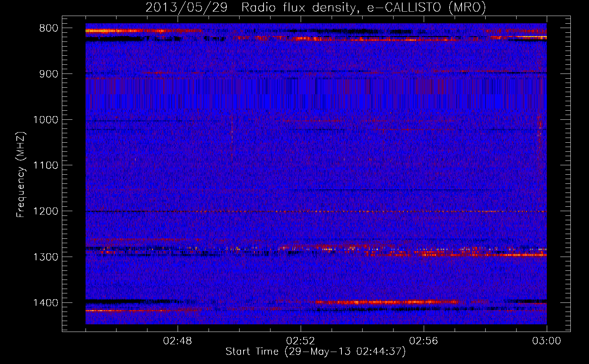Screen dimensions: 589x364
Task: Click the plot title '2013/05/29 Radio flux density'
Action: click(316, 7)
